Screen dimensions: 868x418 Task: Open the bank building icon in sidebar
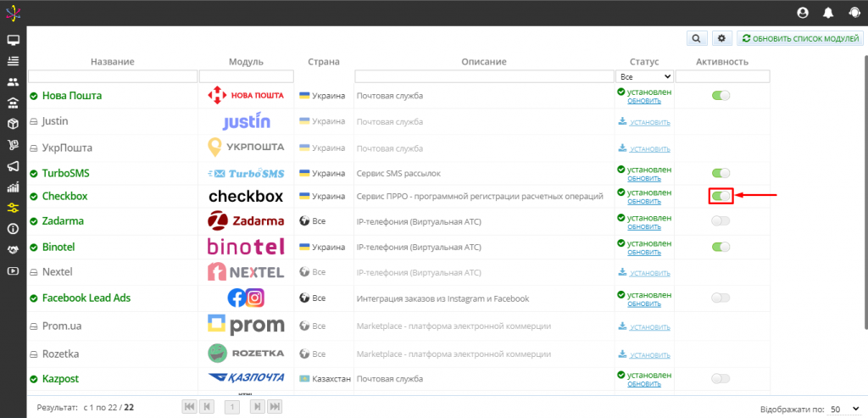(13, 103)
